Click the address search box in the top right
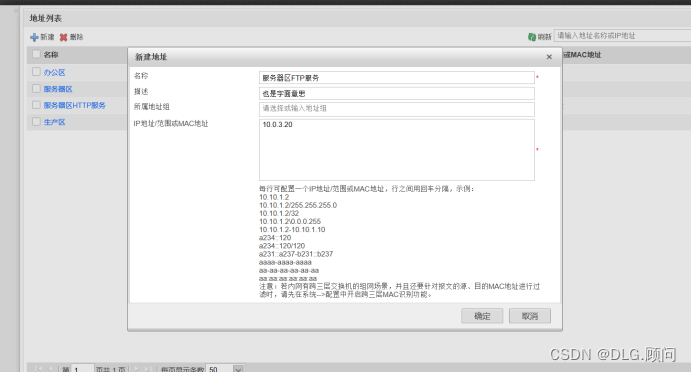Image resolution: width=691 pixels, height=372 pixels. pyautogui.click(x=622, y=36)
